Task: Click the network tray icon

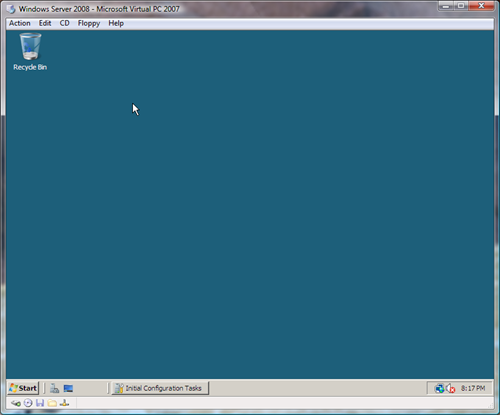Action: click(439, 388)
